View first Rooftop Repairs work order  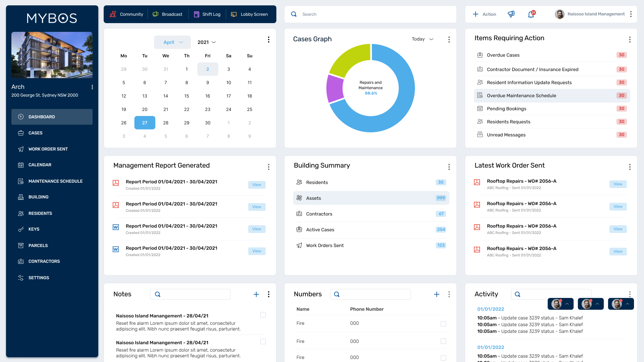pos(618,184)
